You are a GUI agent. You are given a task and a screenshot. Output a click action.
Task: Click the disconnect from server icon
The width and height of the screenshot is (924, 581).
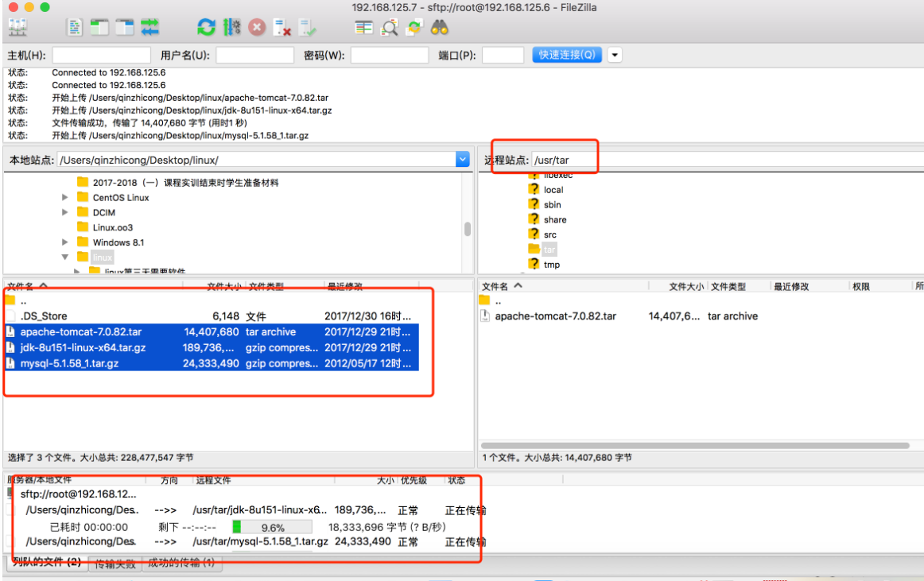282,28
